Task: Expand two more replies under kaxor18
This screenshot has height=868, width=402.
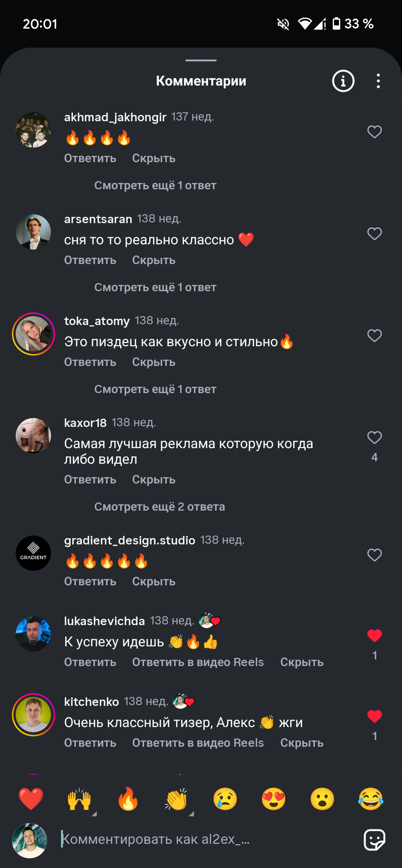Action: click(x=160, y=507)
